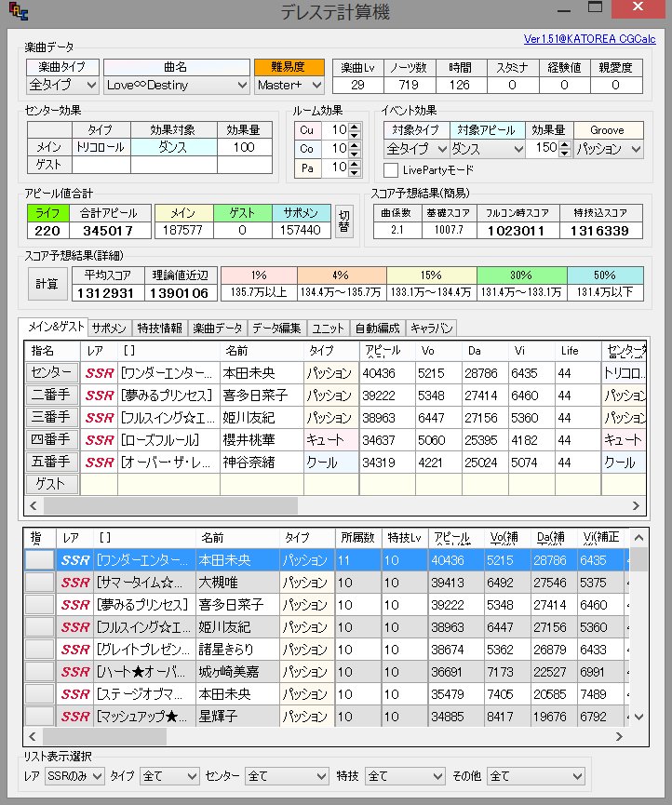Select the 諸星きらり row in idol list
This screenshot has height=805, width=672.
pyautogui.click(x=326, y=650)
